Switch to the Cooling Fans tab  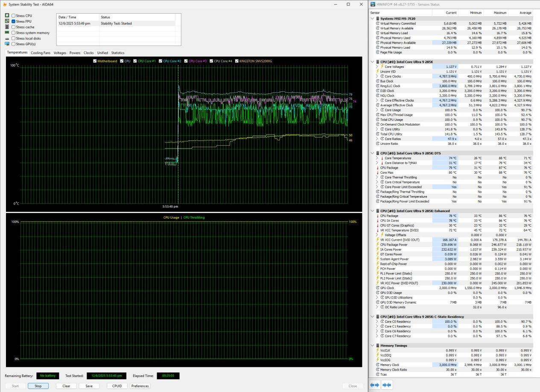click(x=41, y=53)
